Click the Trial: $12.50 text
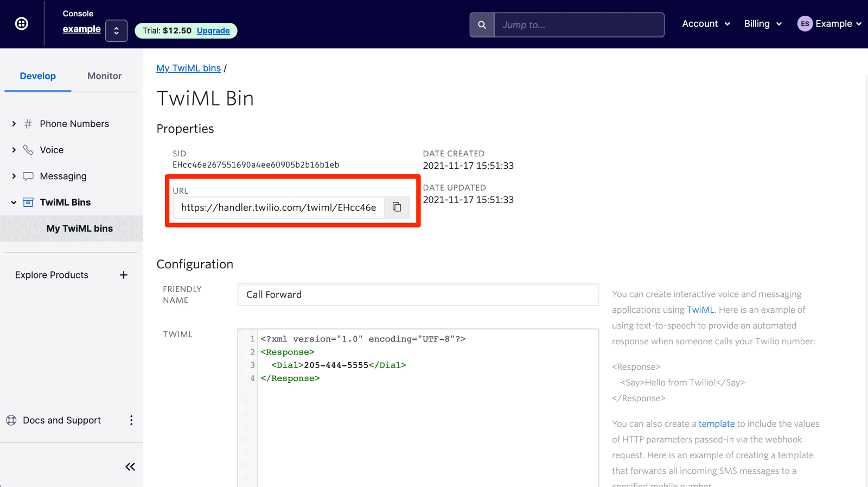The image size is (868, 487). coord(167,30)
